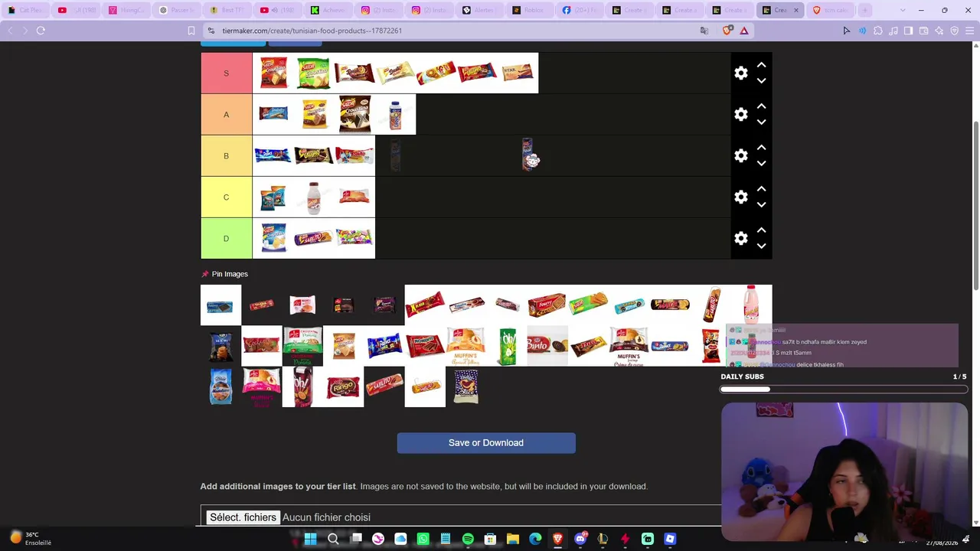Move the C tier row up
980x551 pixels.
pyautogui.click(x=761, y=189)
